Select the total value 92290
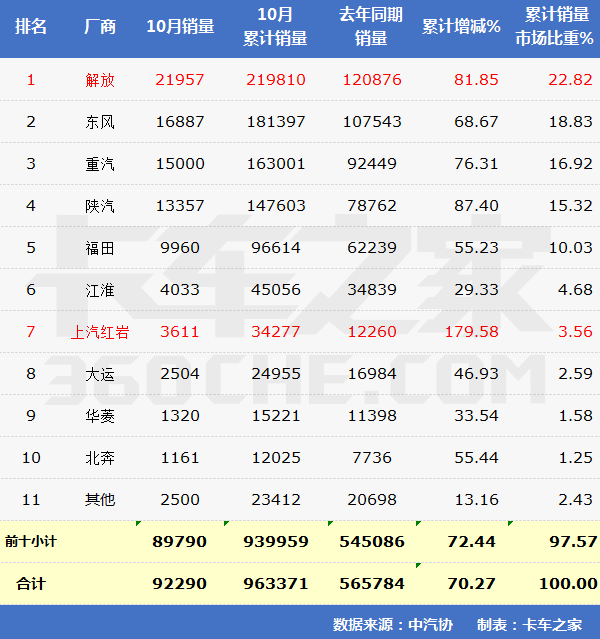 tap(180, 584)
